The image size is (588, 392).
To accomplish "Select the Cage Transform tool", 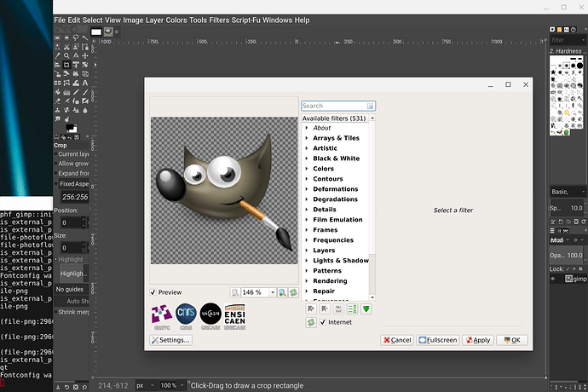I will pyautogui.click(x=66, y=83).
